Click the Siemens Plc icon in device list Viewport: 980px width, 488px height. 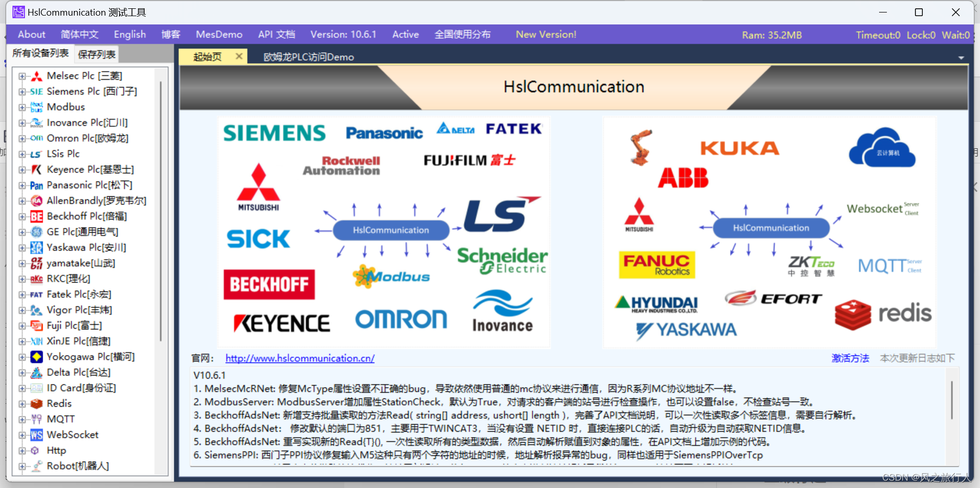(36, 92)
